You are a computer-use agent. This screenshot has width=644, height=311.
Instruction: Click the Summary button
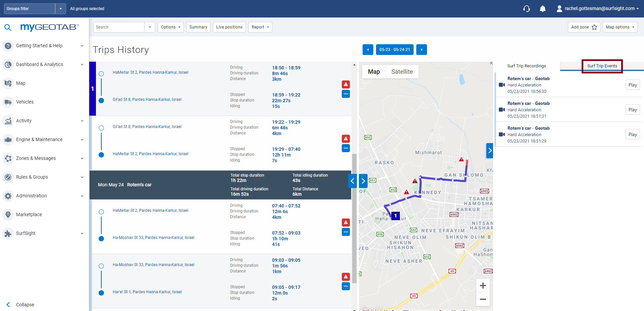point(198,27)
